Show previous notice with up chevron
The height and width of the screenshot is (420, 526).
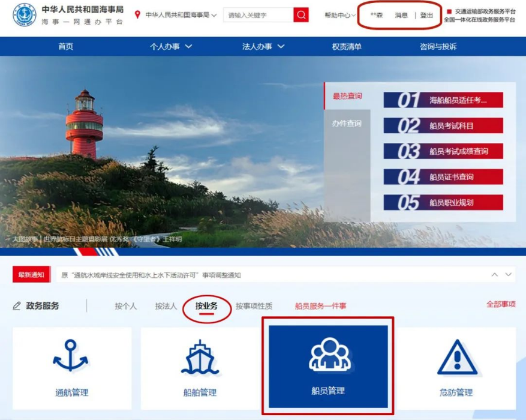pos(495,275)
